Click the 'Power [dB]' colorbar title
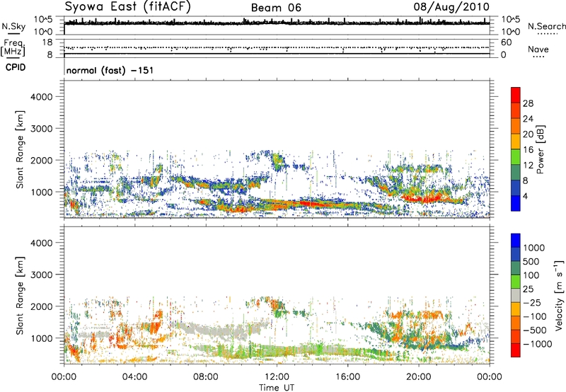Image resolution: width=566 pixels, height=392 pixels. 540,149
